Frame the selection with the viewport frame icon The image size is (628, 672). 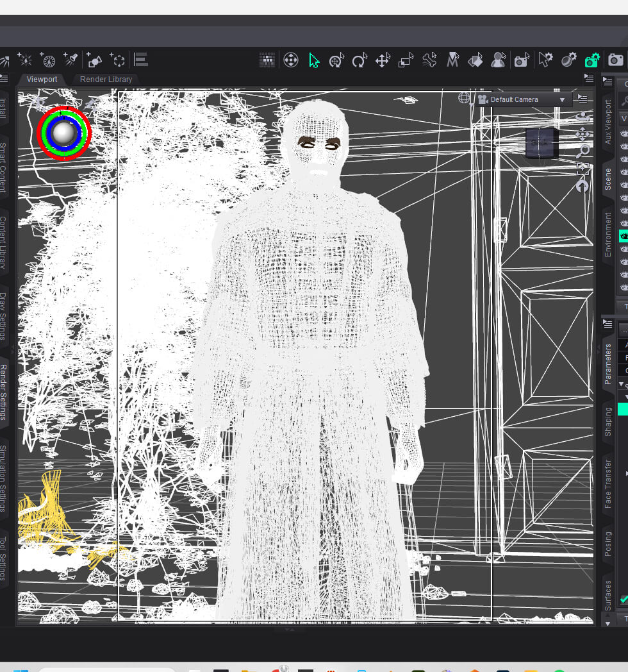coord(583,167)
